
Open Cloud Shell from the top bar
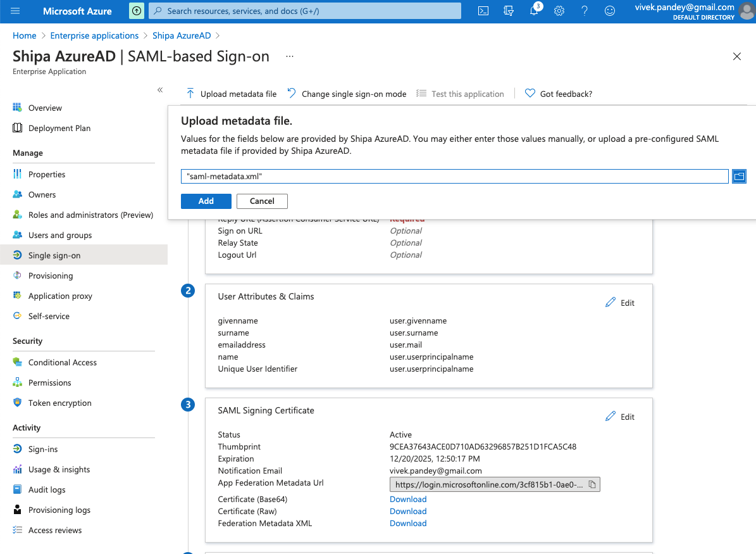(x=483, y=11)
